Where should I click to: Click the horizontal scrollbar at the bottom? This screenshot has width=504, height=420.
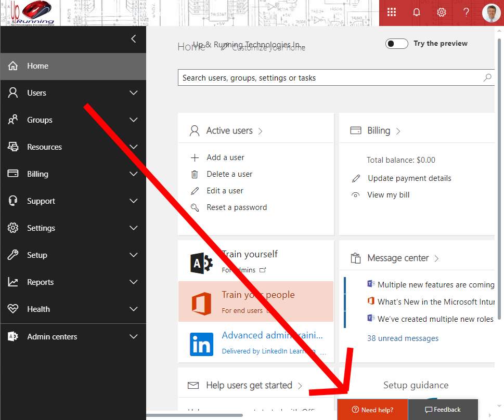(195, 415)
